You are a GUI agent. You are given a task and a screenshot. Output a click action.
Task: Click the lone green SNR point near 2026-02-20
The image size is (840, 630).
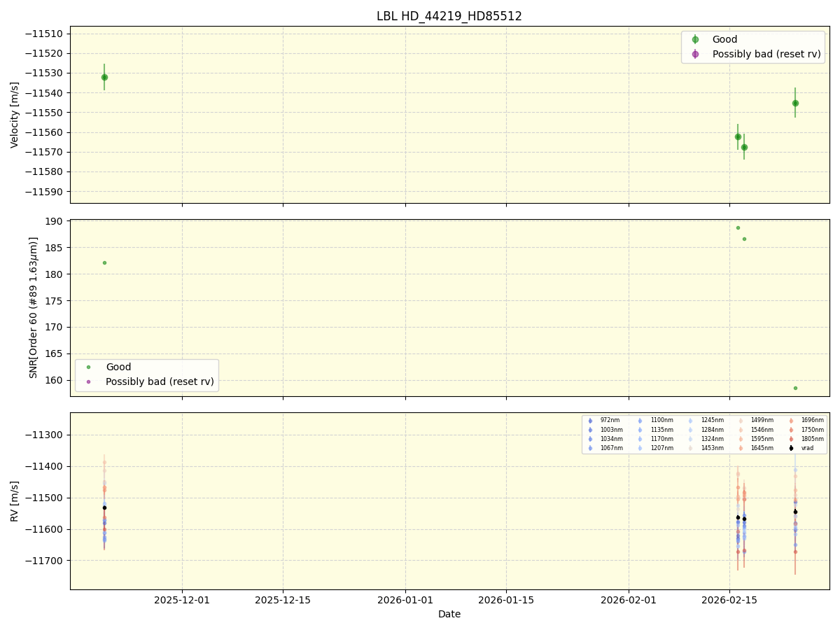click(795, 387)
